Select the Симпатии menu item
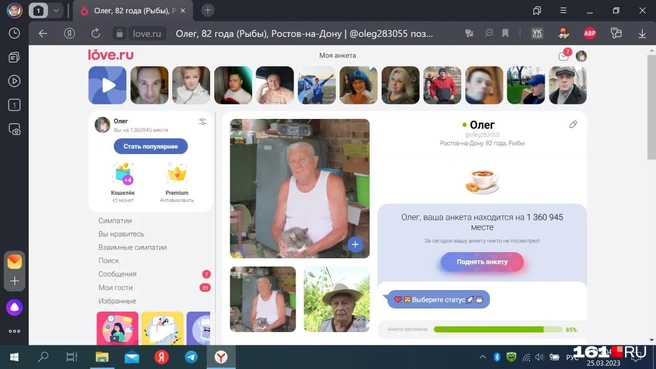Image resolution: width=656 pixels, height=369 pixels. click(115, 220)
